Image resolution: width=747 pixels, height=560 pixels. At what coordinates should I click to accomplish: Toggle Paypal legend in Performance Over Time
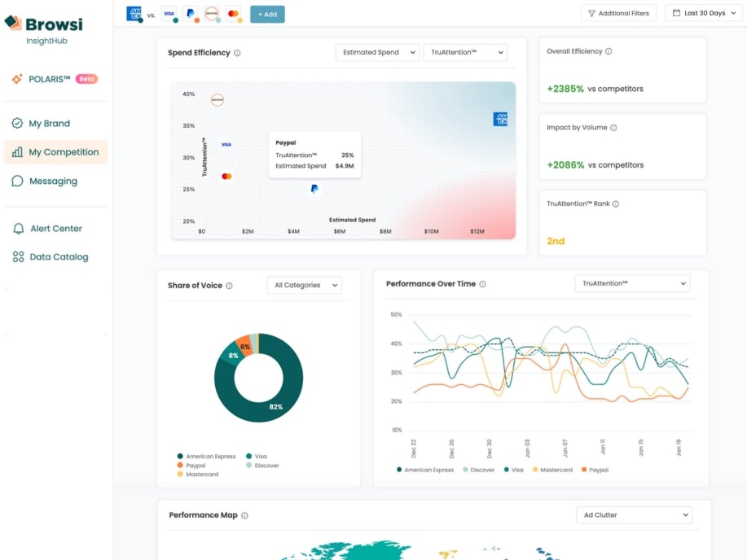click(x=595, y=470)
